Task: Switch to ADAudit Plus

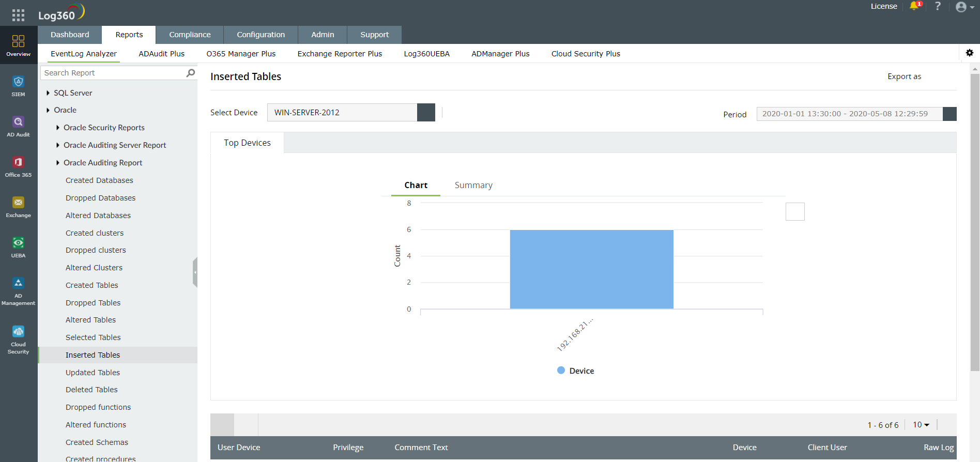Action: click(161, 54)
